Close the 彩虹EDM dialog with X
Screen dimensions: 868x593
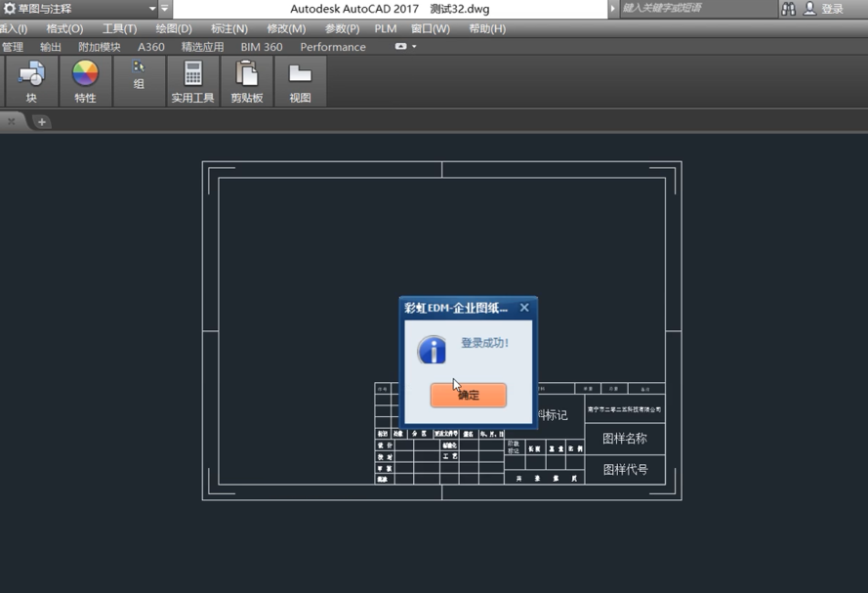pyautogui.click(x=524, y=308)
